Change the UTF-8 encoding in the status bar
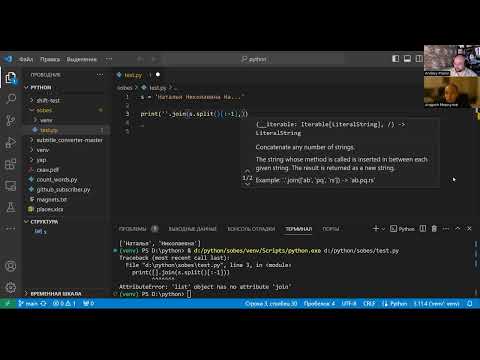This screenshot has width=480, height=360. point(349,303)
